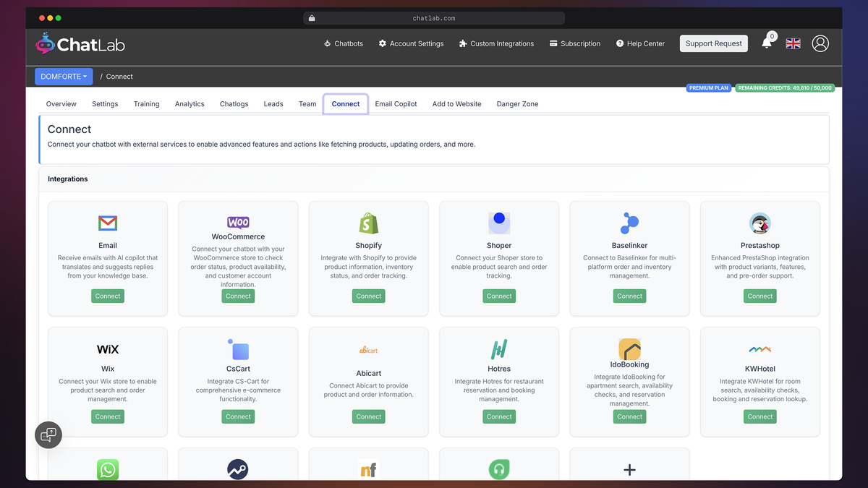Switch language via the UK flag icon

click(x=793, y=43)
